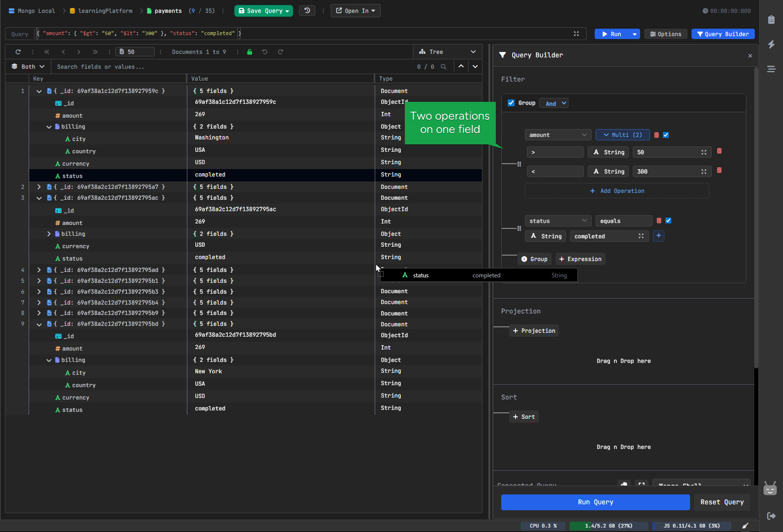Viewport: 783px width, 532px height.
Task: Expand the value editor for 300
Action: pos(704,172)
